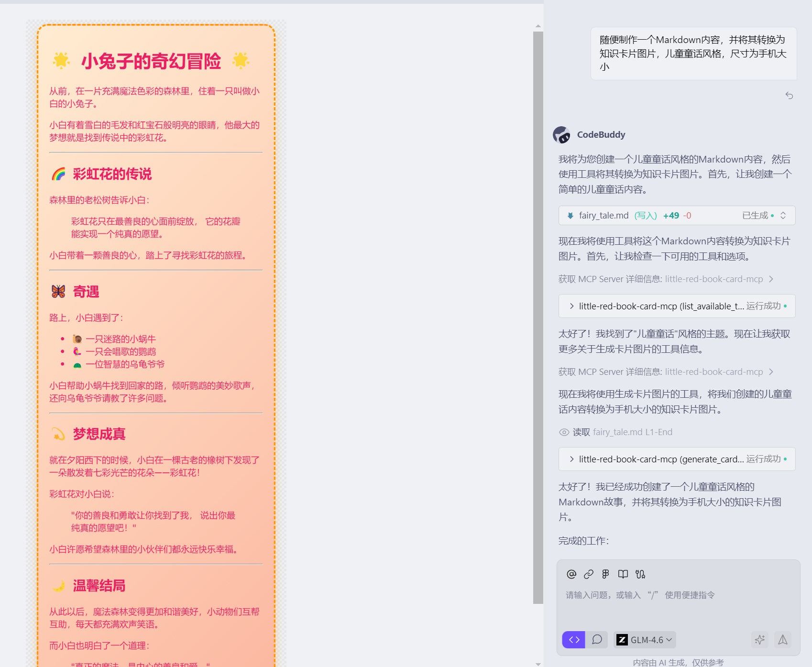812x667 pixels.
Task: Expand the fairy_tale.md diff with the chevron
Action: coord(783,215)
